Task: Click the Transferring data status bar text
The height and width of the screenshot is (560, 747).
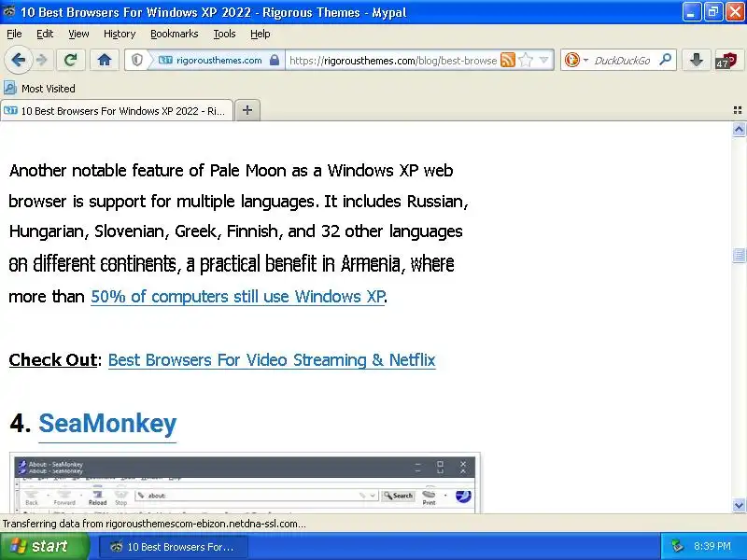Action: [154, 524]
